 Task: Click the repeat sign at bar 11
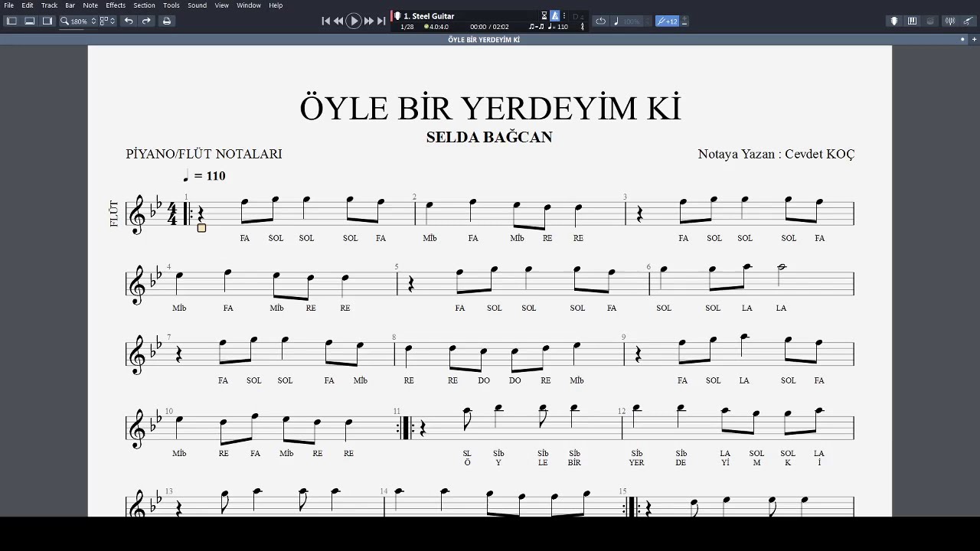tap(405, 428)
